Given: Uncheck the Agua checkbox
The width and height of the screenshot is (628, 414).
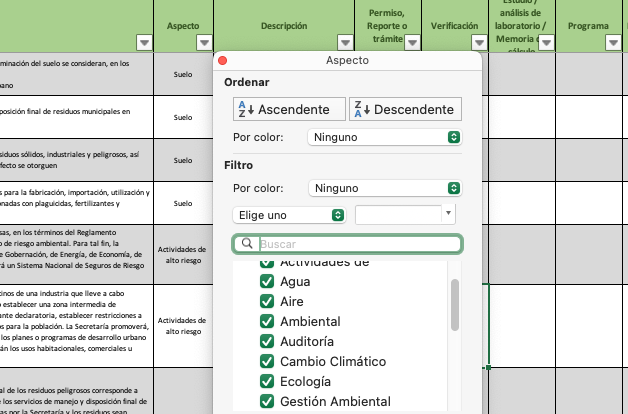Looking at the screenshot, I should [x=267, y=282].
